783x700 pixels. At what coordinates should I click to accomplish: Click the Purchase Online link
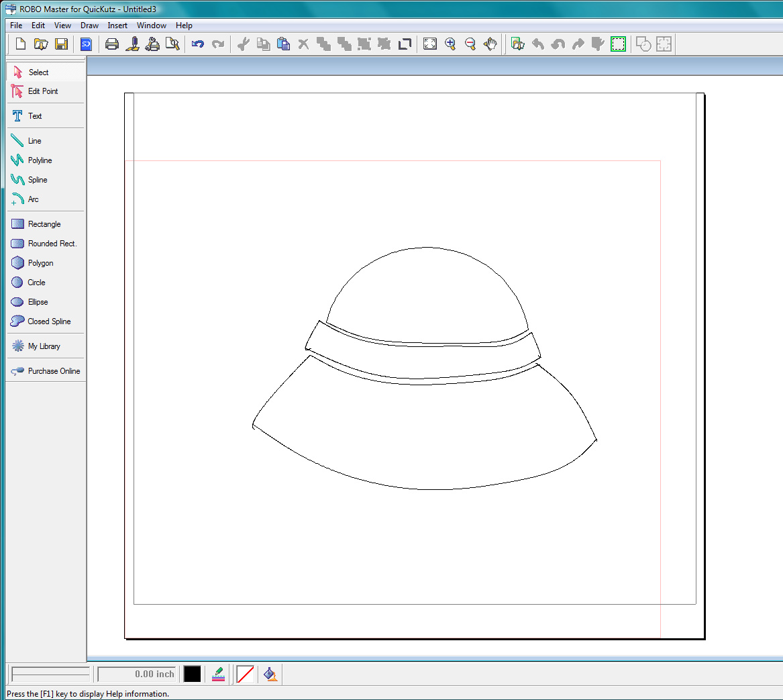pyautogui.click(x=54, y=371)
